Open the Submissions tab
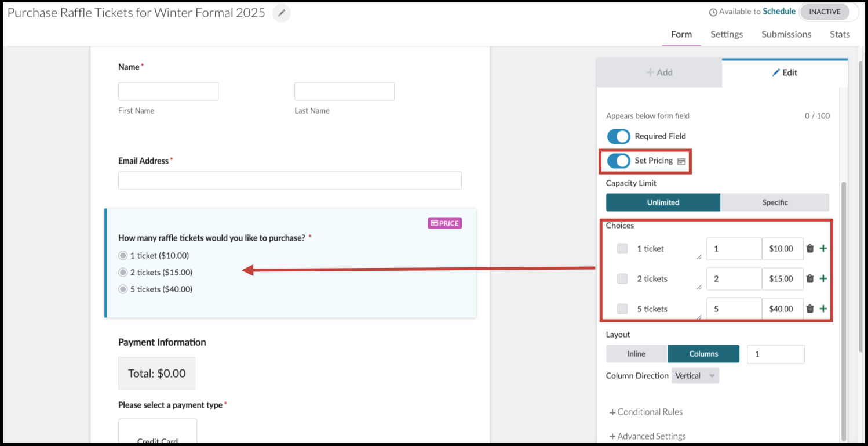The width and height of the screenshot is (868, 446). pyautogui.click(x=786, y=34)
